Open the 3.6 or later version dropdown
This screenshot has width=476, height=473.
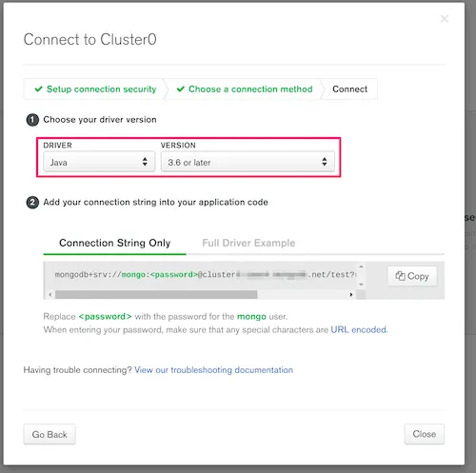248,162
